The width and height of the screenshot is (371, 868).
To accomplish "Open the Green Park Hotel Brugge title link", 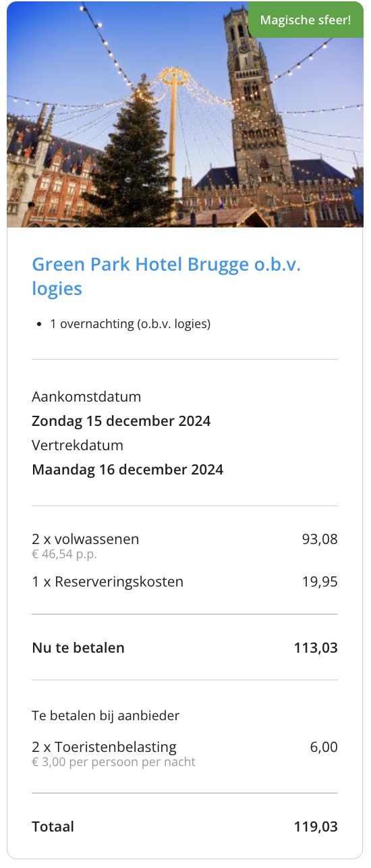I will tap(166, 276).
